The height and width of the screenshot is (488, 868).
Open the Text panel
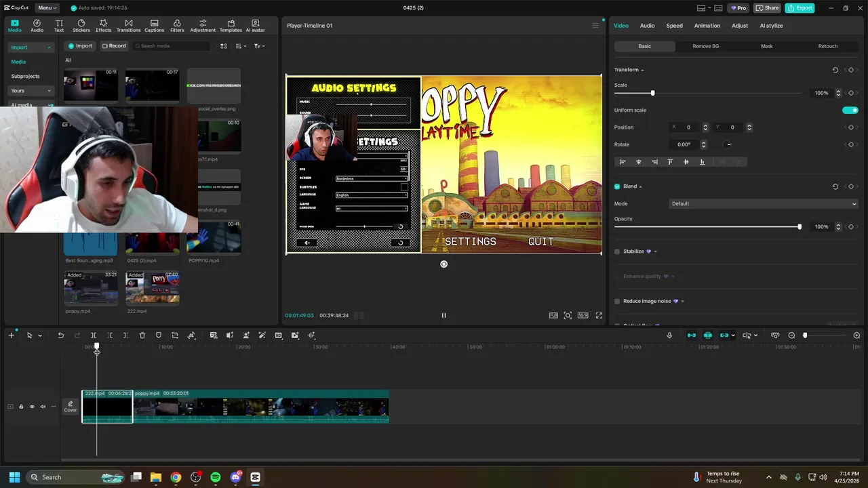(59, 26)
